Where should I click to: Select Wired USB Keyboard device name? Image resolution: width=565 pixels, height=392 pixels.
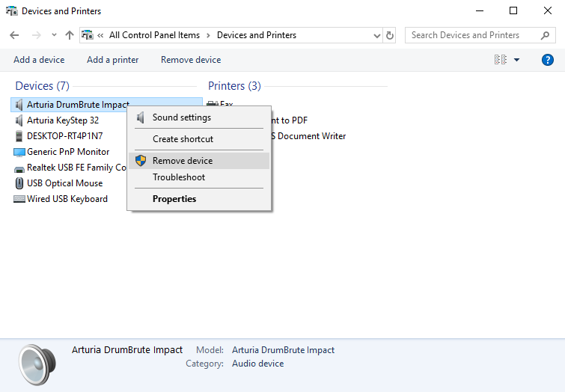(67, 199)
